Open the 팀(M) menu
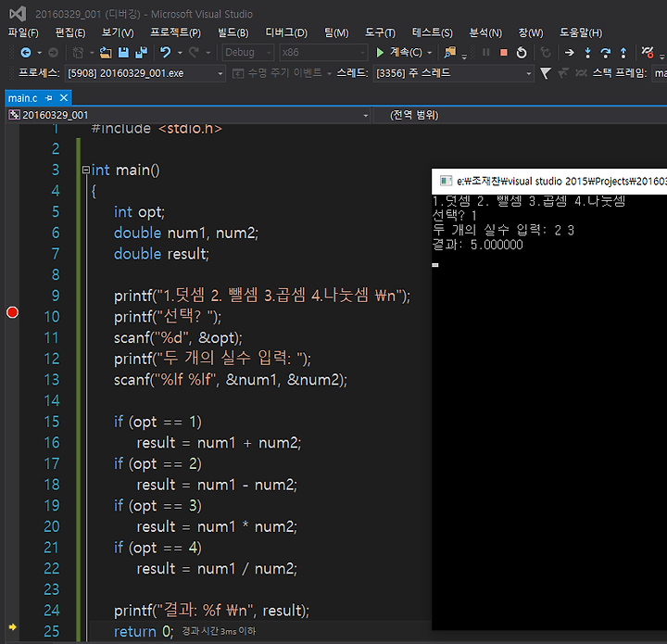667x644 pixels. pyautogui.click(x=336, y=32)
